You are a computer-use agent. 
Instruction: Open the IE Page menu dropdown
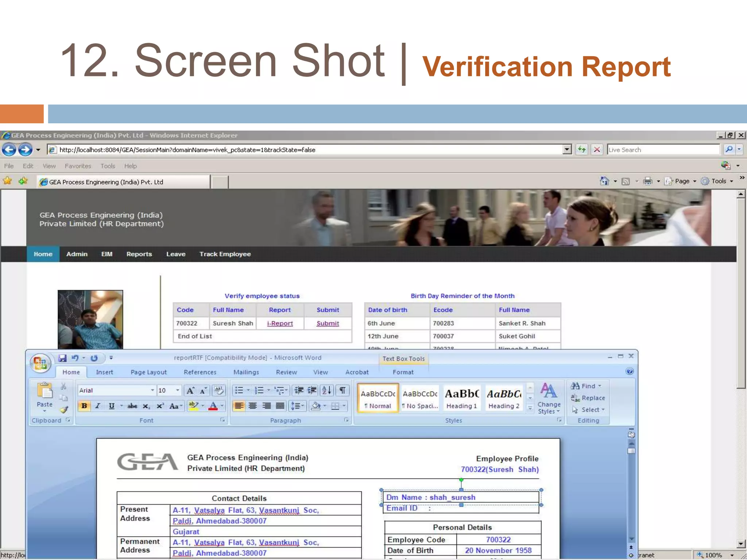coord(681,181)
